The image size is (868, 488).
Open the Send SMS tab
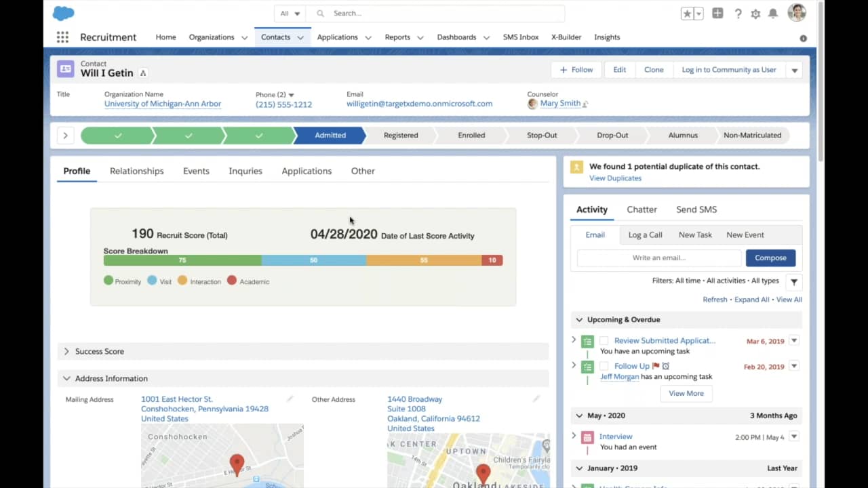(x=696, y=210)
